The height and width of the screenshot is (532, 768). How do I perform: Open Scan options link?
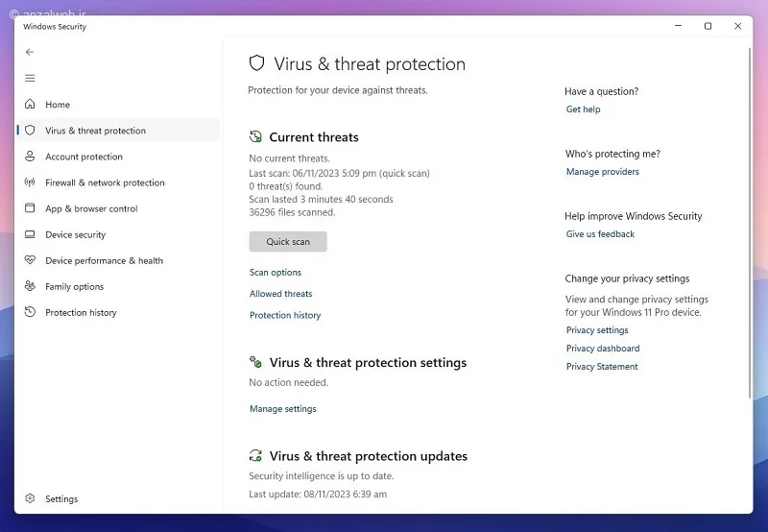tap(276, 273)
